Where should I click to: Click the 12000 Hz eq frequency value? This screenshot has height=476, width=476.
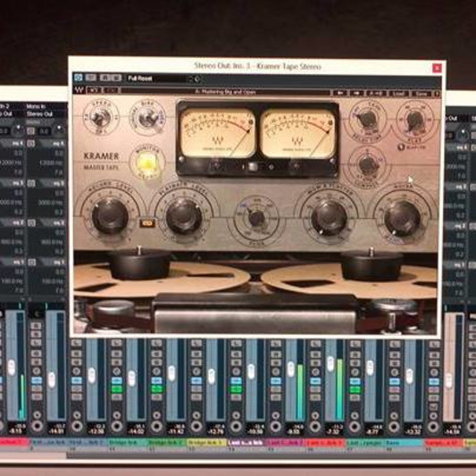tap(52, 163)
